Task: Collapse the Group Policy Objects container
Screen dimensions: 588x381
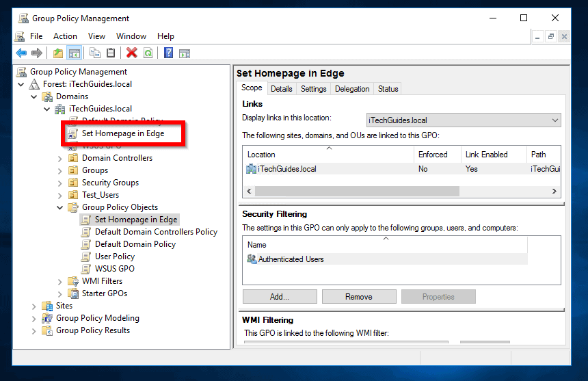Action: point(59,207)
